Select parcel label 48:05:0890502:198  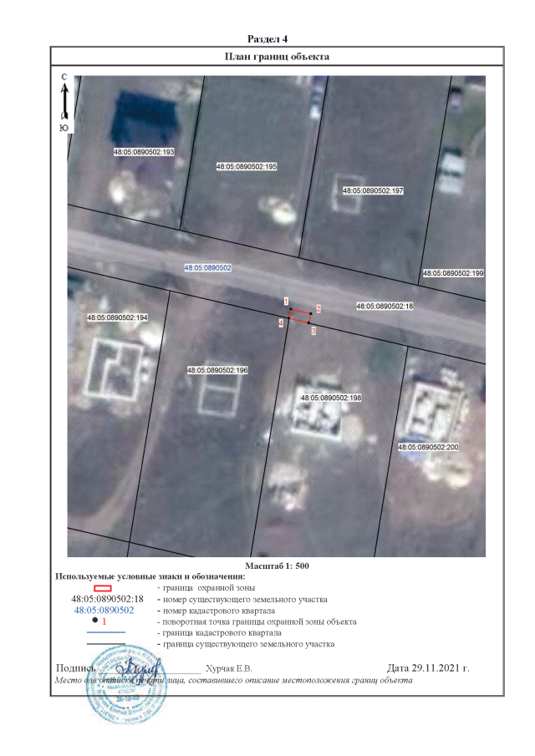click(330, 398)
